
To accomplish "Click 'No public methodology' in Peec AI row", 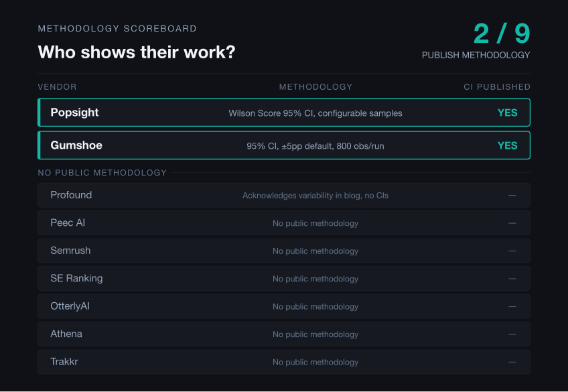I will pyautogui.click(x=315, y=223).
